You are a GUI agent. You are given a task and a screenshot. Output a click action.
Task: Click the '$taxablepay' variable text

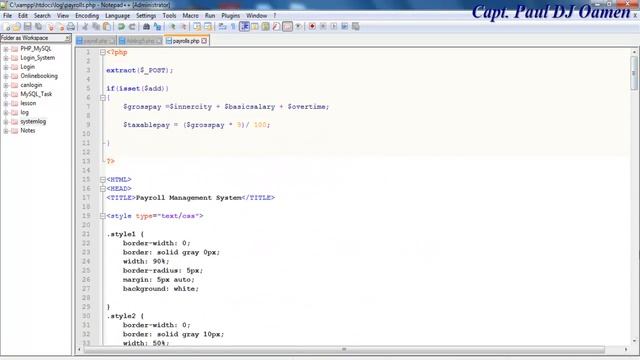[x=146, y=125]
